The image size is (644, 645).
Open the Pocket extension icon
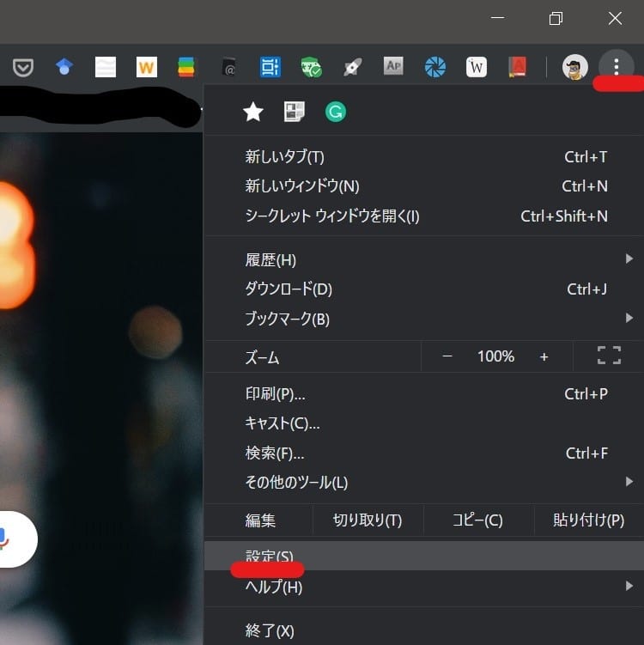tap(23, 67)
